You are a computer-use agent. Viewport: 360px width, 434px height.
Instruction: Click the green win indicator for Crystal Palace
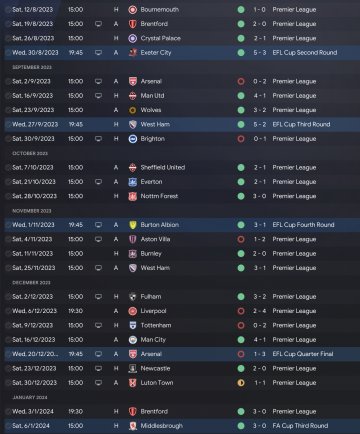(241, 38)
